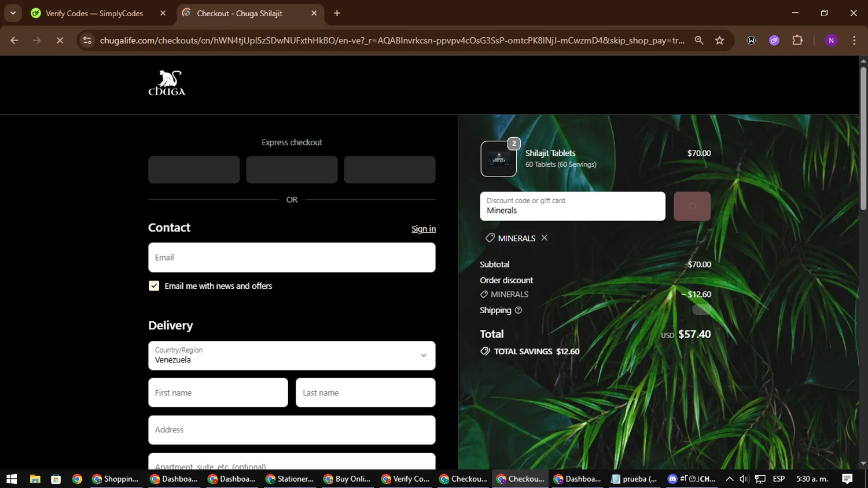Open the Extensions puzzle menu
This screenshot has height=488, width=868.
(x=797, y=41)
